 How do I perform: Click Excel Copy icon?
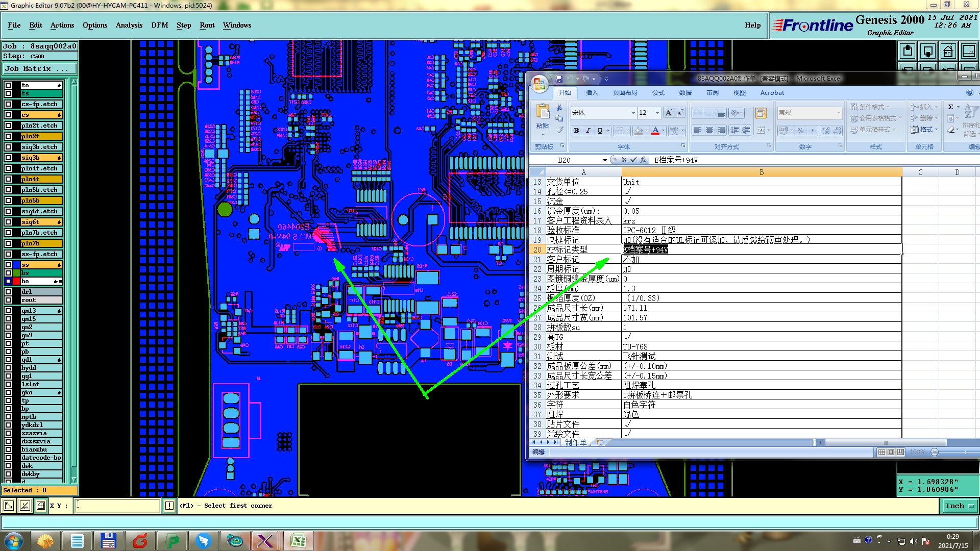pos(559,118)
